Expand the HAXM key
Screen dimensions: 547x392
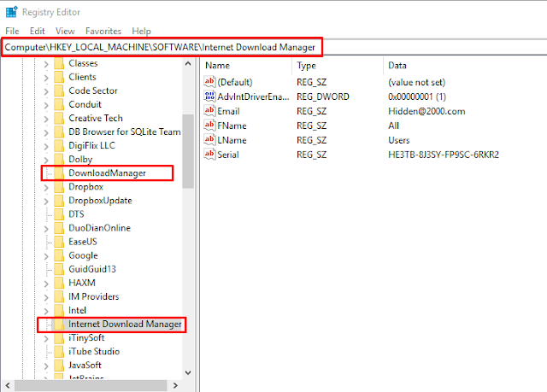click(46, 284)
